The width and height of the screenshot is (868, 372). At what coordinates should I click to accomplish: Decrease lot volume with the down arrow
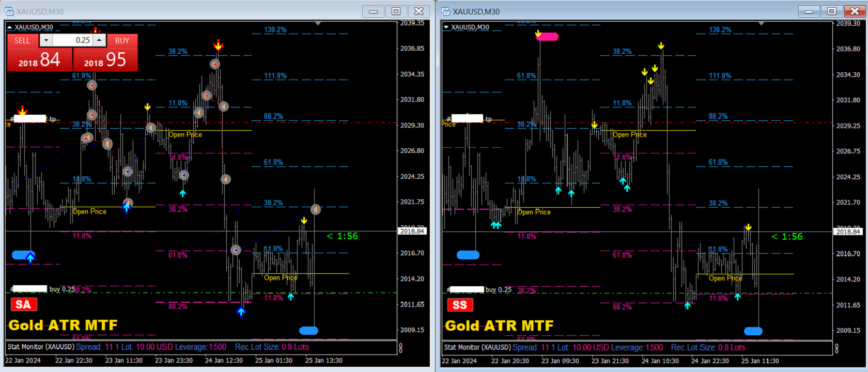(x=46, y=40)
